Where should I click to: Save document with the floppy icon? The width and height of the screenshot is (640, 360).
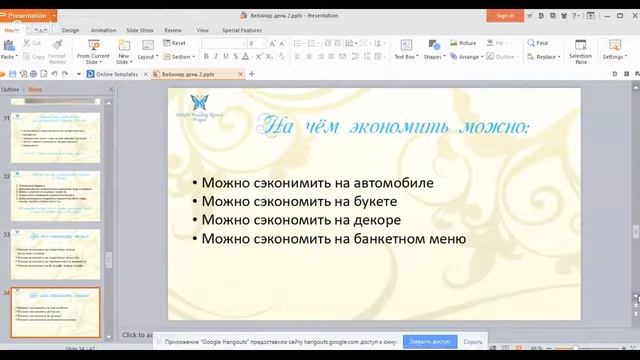[13, 74]
